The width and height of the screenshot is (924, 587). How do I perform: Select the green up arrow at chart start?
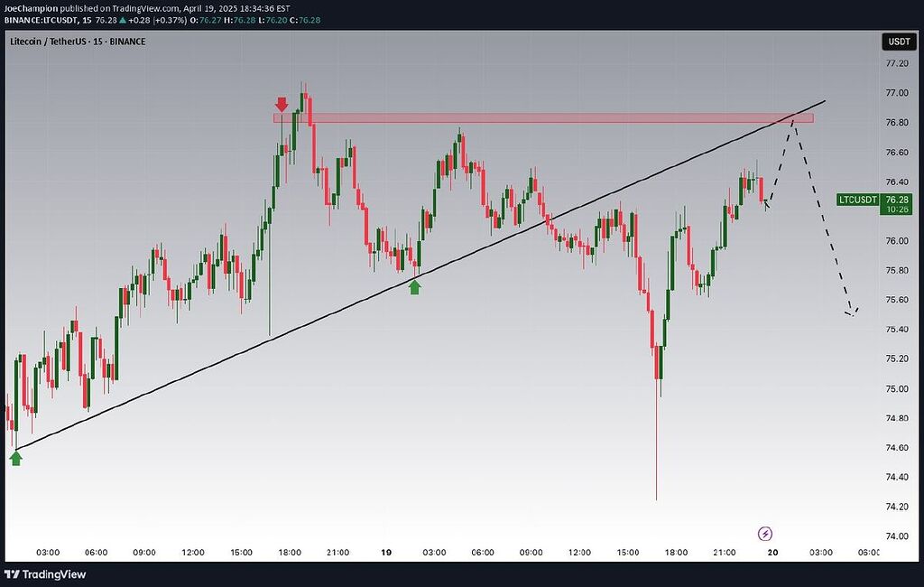point(16,458)
